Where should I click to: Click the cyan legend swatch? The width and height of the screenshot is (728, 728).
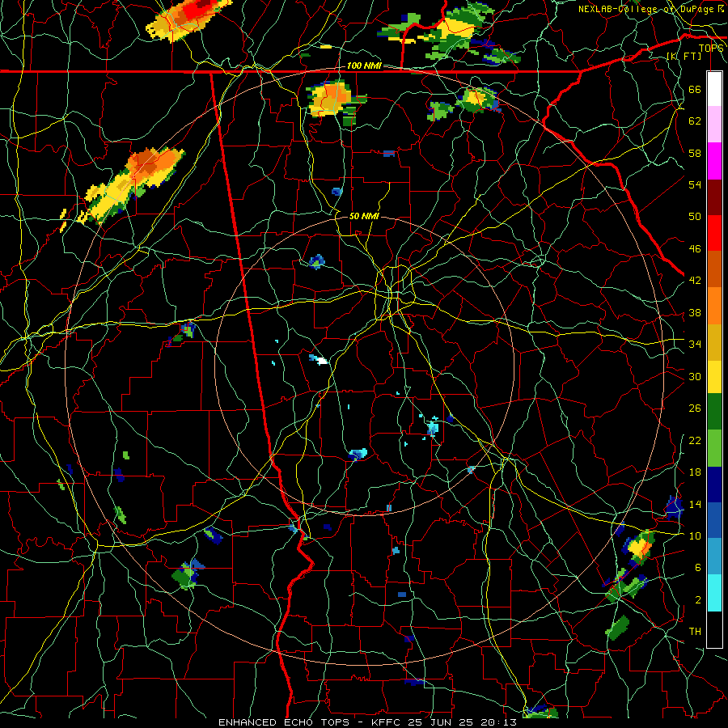tap(714, 593)
